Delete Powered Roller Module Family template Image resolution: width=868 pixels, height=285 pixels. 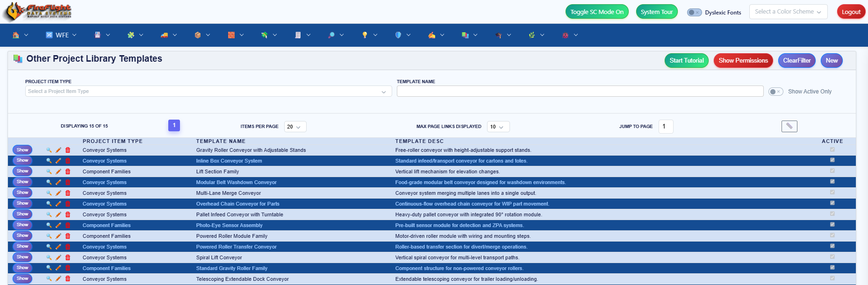tap(68, 236)
